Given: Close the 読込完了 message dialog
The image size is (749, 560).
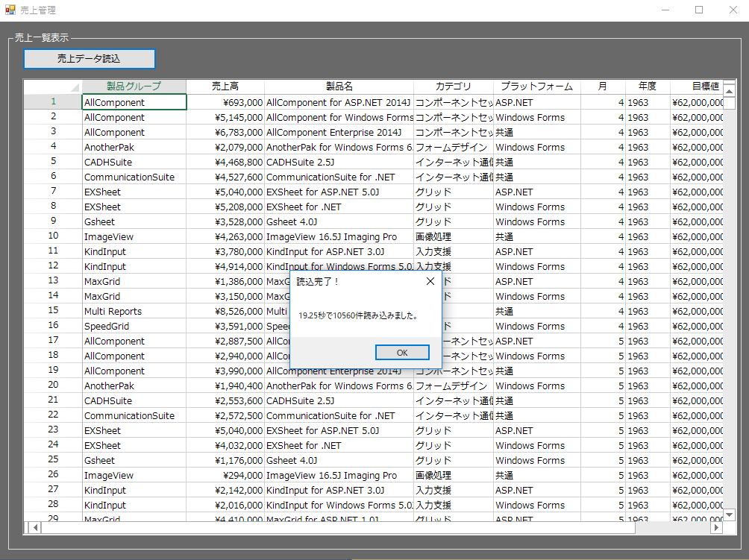Looking at the screenshot, I should [x=430, y=281].
